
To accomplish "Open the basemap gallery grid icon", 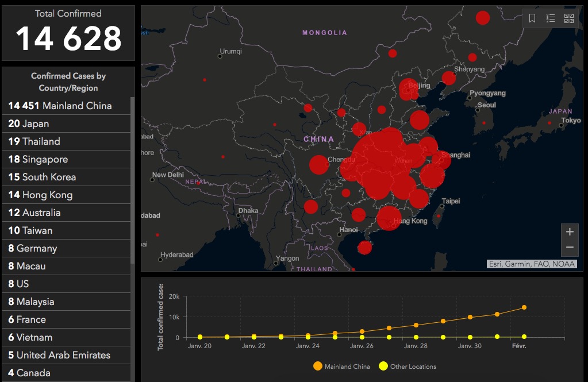I will (569, 18).
